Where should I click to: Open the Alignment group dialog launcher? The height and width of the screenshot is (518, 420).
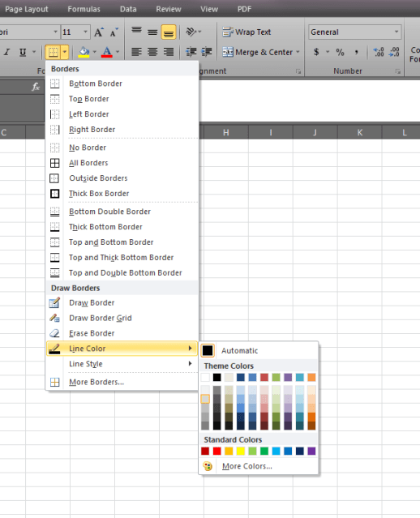[x=298, y=71]
